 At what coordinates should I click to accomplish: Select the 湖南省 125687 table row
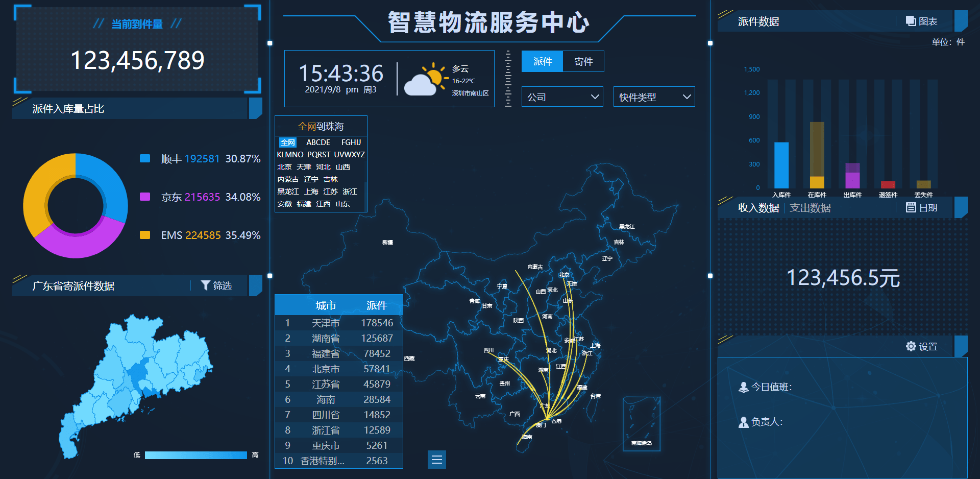pyautogui.click(x=339, y=339)
